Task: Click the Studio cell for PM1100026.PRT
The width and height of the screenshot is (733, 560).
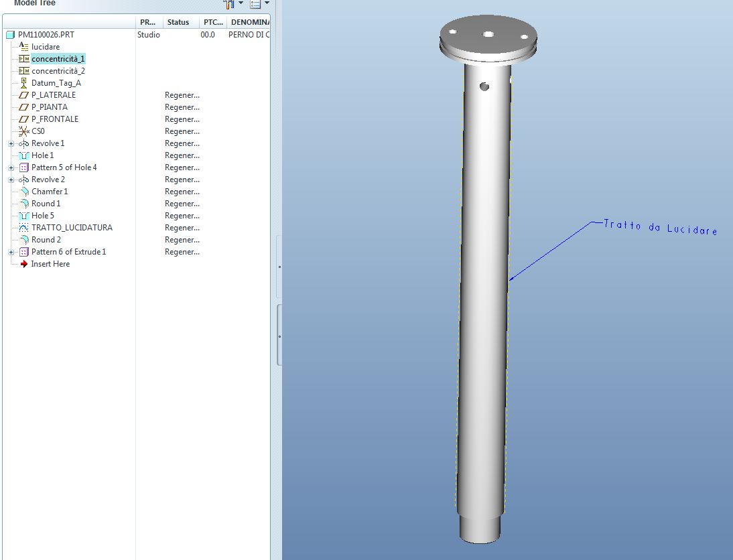Action: (149, 35)
